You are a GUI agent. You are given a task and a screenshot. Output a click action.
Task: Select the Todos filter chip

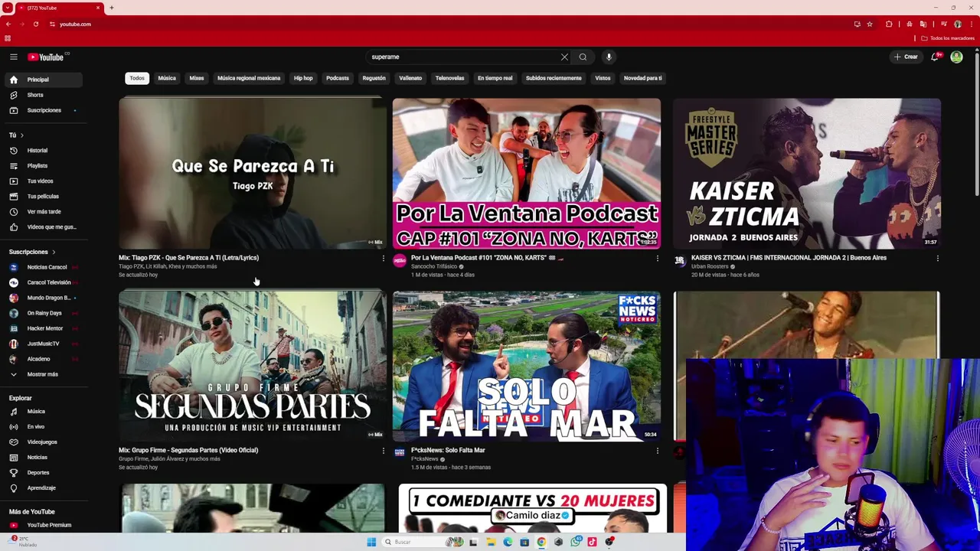click(137, 78)
